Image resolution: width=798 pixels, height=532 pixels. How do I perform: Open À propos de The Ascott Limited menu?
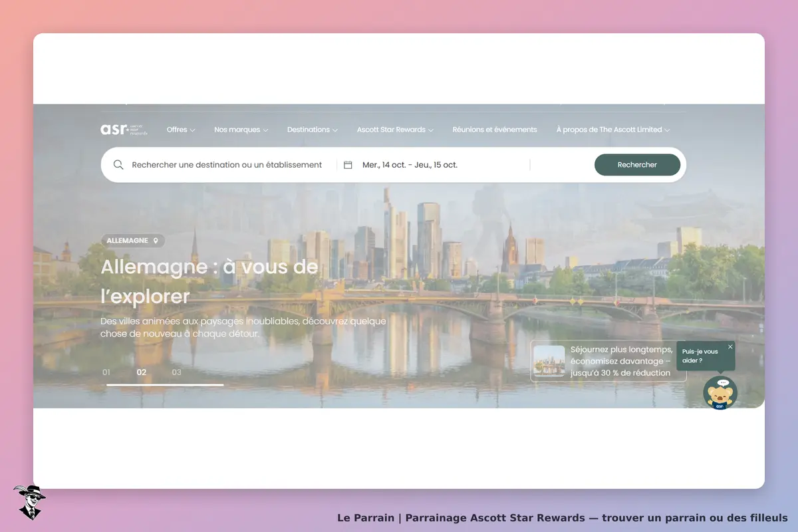(613, 130)
